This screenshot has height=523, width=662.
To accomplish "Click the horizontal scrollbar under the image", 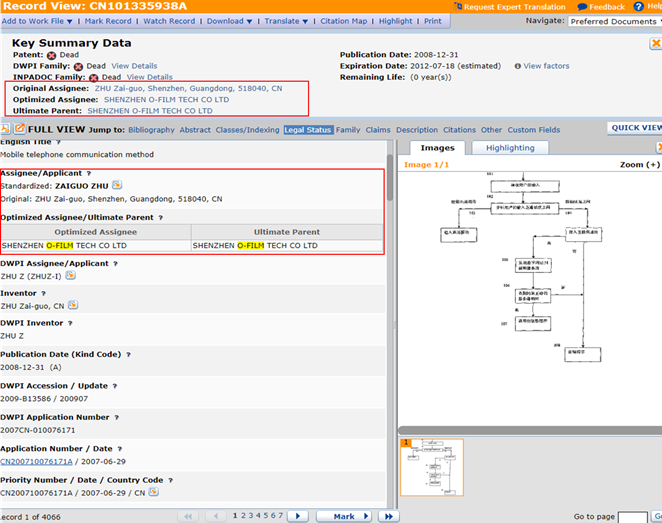I will (530, 430).
